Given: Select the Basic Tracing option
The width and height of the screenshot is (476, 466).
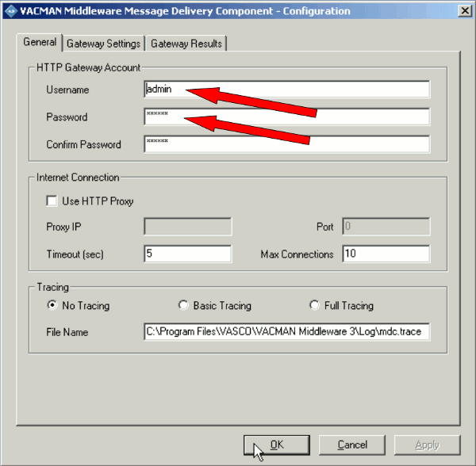Looking at the screenshot, I should [x=183, y=305].
